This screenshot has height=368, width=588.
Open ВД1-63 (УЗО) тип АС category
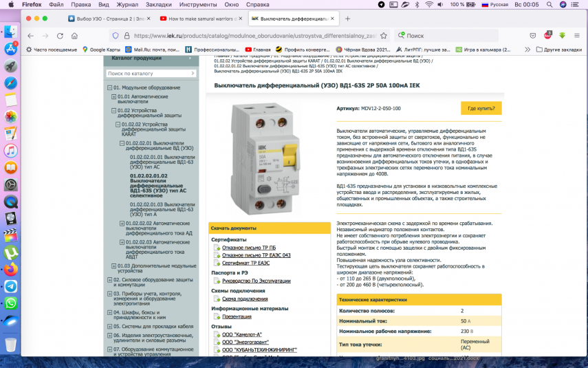click(x=162, y=162)
